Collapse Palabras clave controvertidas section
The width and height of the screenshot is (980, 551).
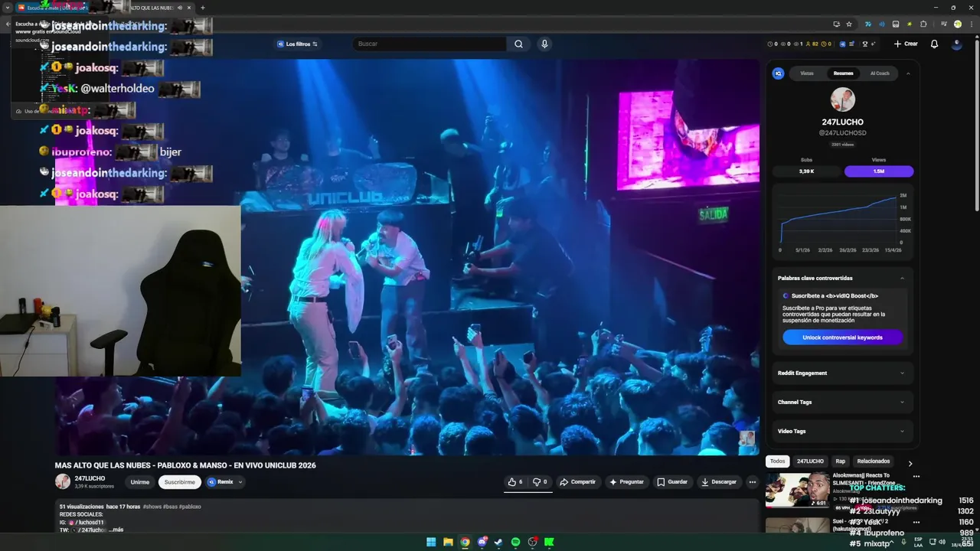pos(902,278)
